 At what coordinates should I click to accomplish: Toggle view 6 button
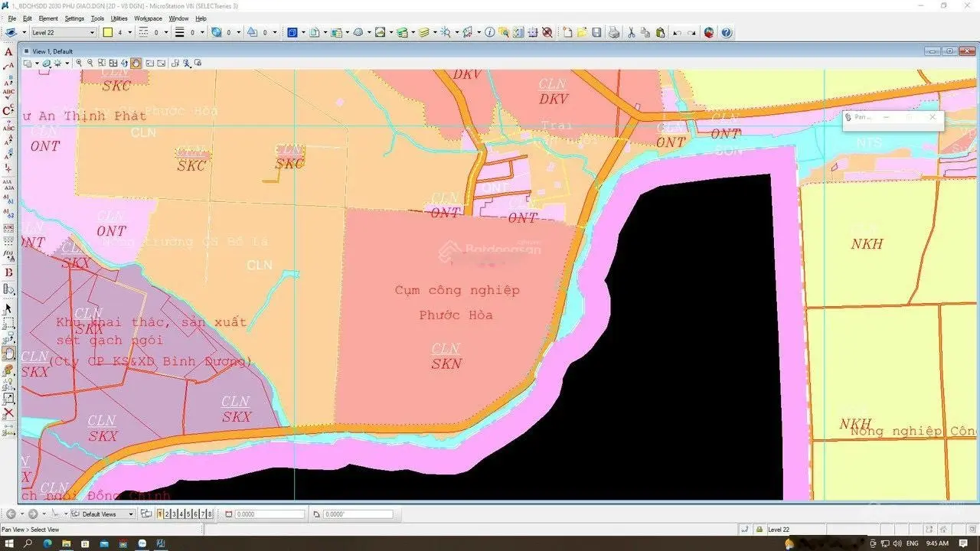point(195,514)
